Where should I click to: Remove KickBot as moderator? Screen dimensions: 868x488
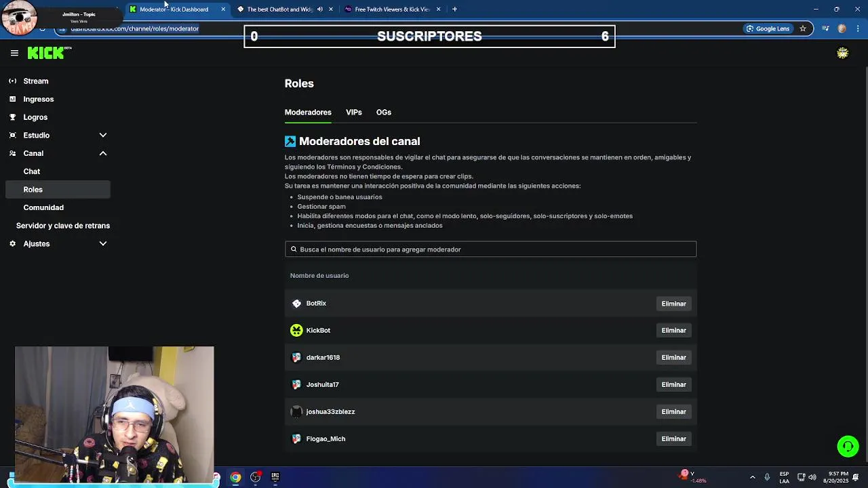[x=673, y=331]
